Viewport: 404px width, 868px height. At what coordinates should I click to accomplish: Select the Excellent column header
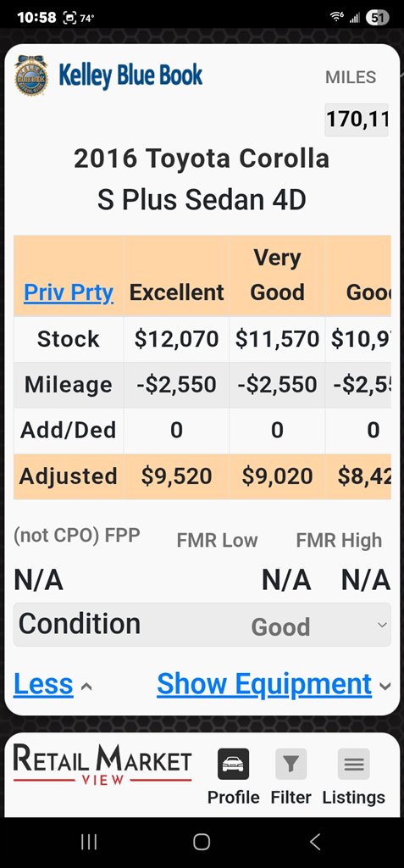(176, 292)
